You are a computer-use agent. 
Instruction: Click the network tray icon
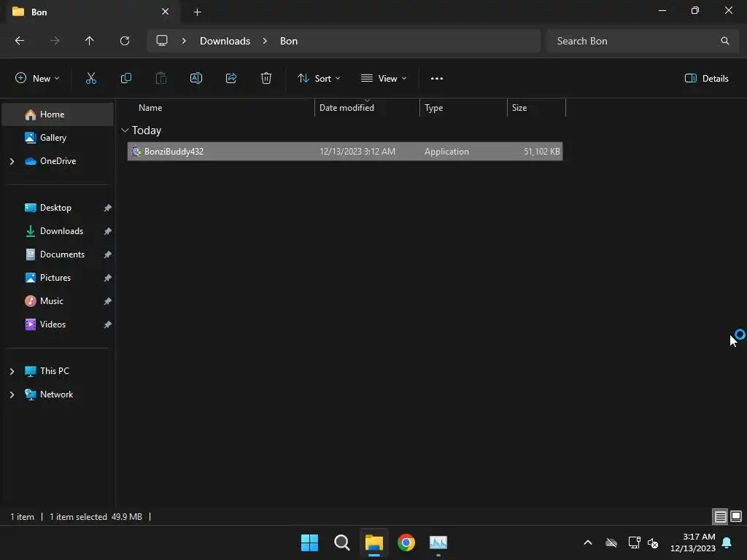(x=634, y=542)
